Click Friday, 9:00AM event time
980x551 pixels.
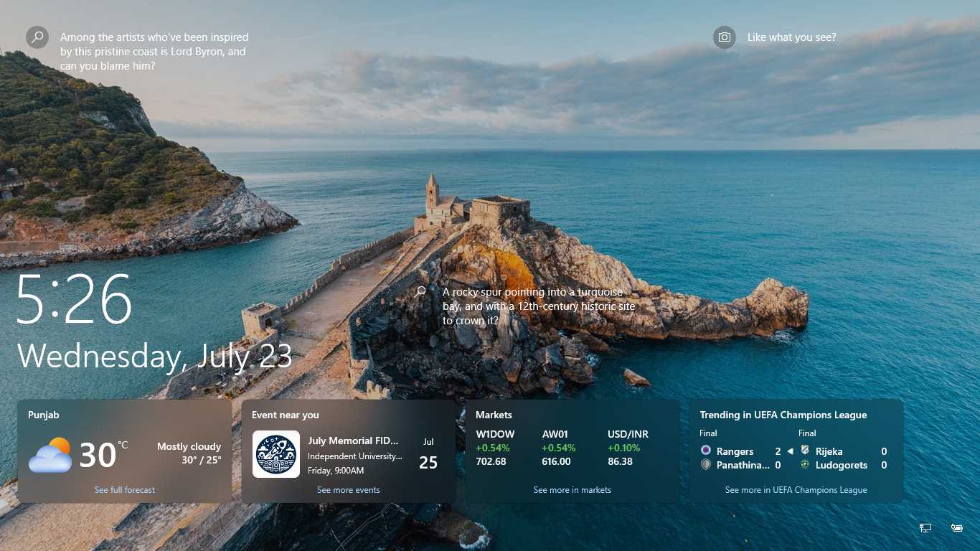(x=336, y=471)
